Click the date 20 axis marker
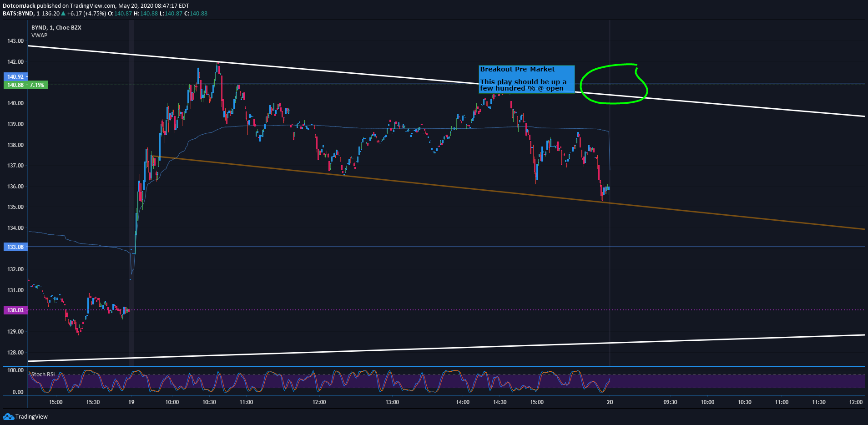Viewport: 868px width, 425px height. 610,402
